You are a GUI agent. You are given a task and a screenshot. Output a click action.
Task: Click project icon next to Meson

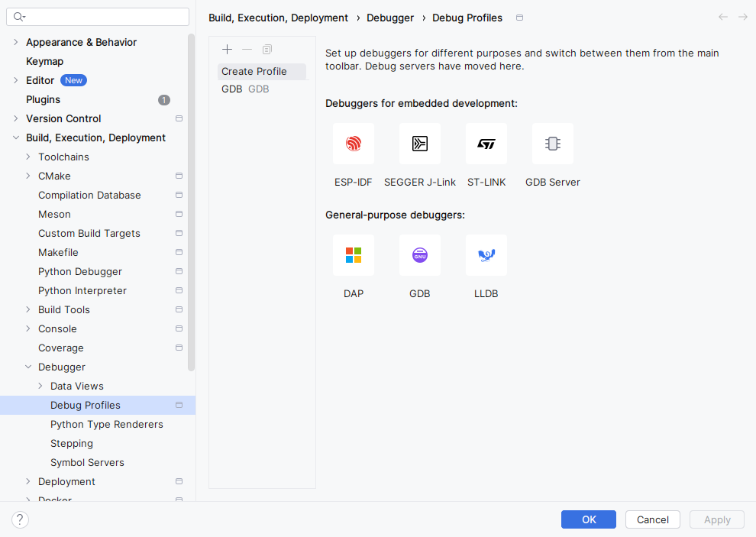179,214
